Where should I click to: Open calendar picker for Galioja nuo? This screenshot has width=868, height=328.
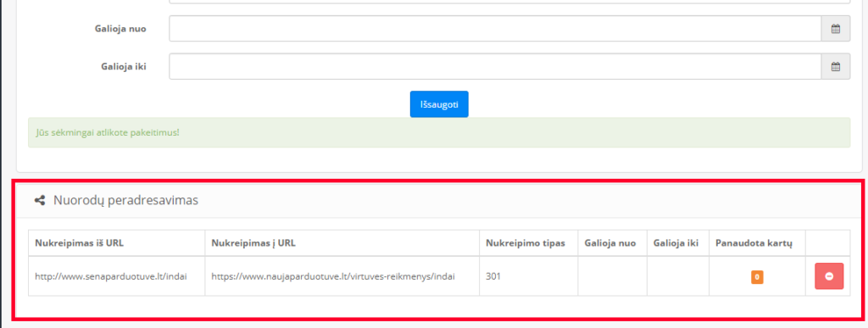[835, 29]
